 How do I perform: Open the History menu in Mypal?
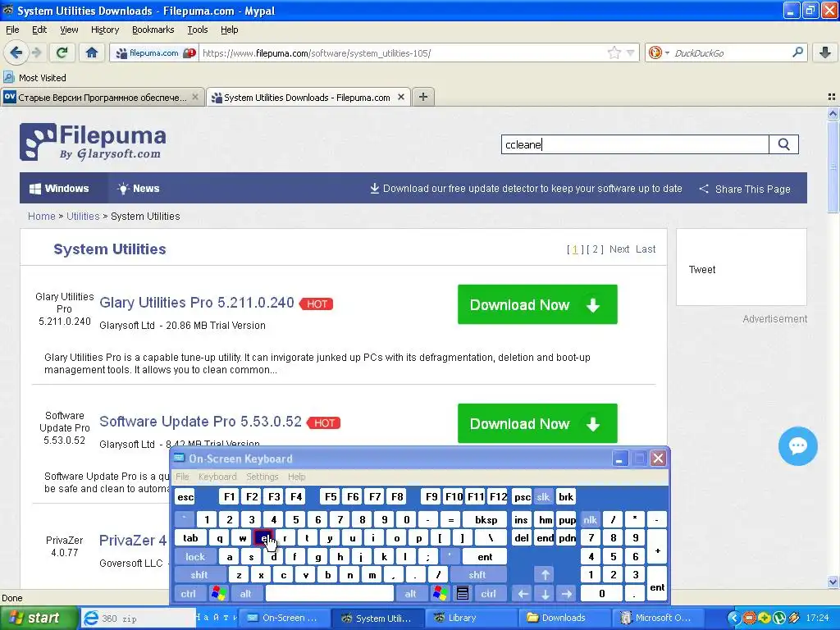[105, 30]
